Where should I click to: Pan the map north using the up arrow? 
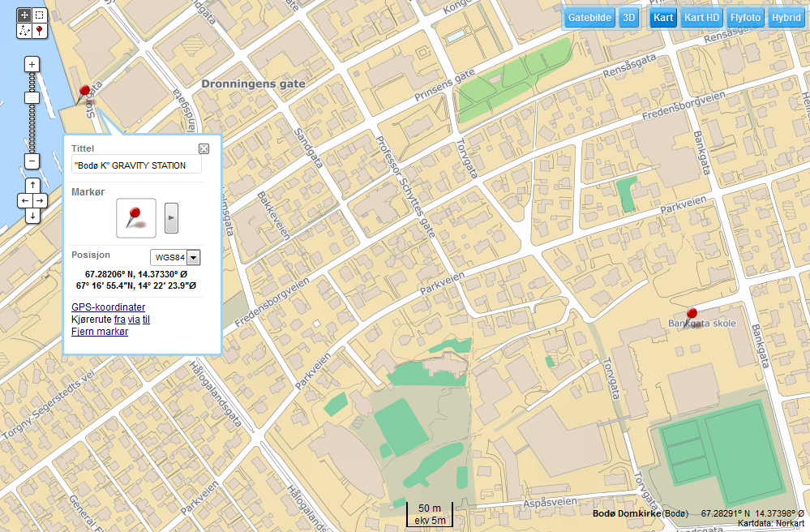coord(32,185)
